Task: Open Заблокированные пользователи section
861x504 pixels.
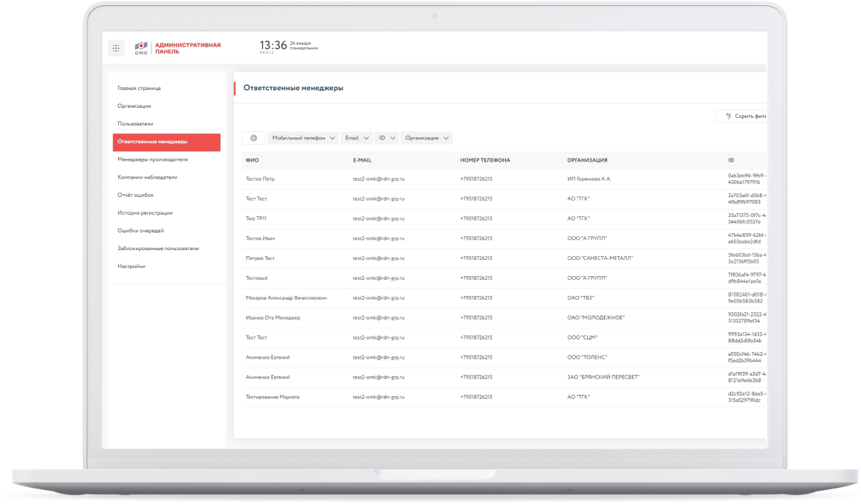Action: click(x=158, y=248)
